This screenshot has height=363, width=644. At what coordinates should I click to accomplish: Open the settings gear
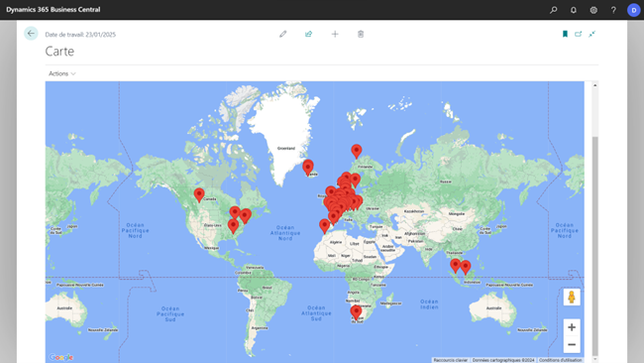coord(593,10)
